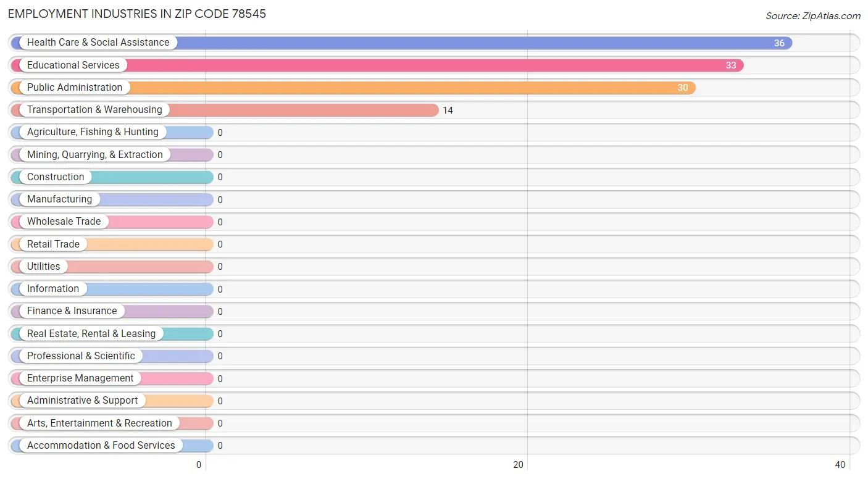868x479 pixels.
Task: Click the value 30 on Public Administration bar
Action: click(x=683, y=88)
